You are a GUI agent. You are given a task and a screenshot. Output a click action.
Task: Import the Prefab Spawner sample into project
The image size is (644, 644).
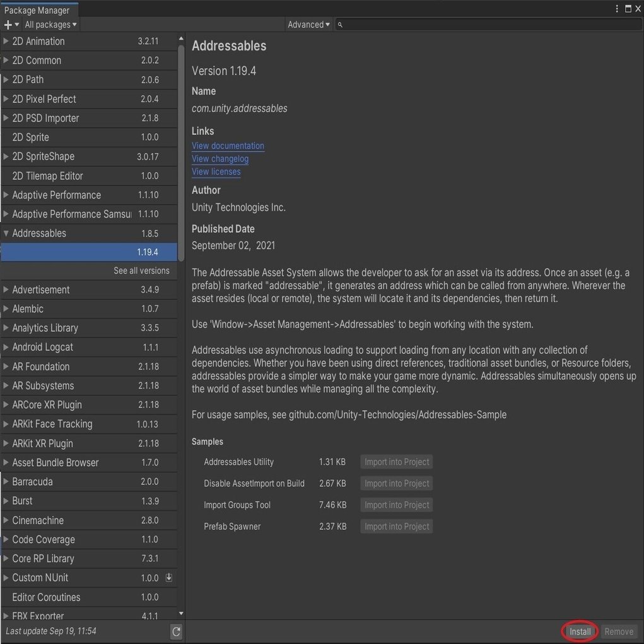[396, 526]
